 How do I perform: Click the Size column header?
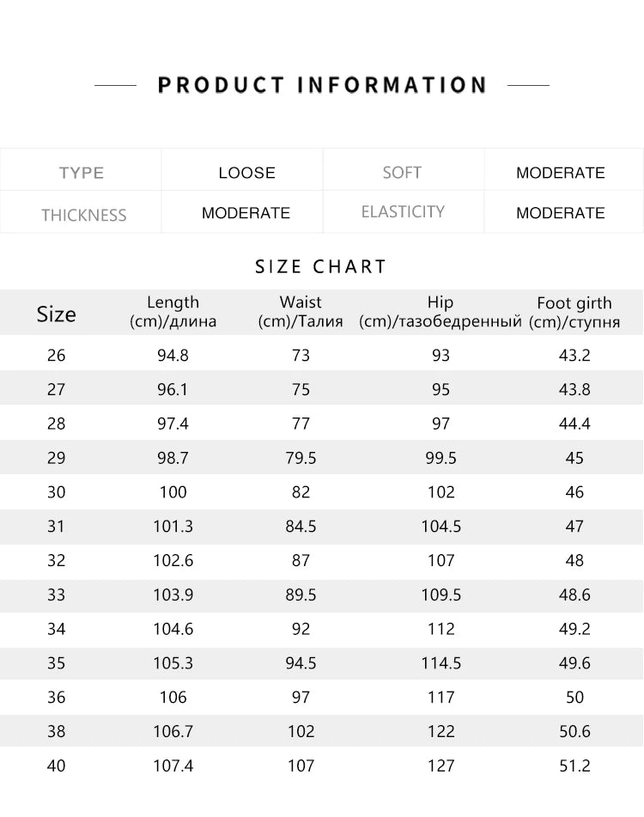57,314
